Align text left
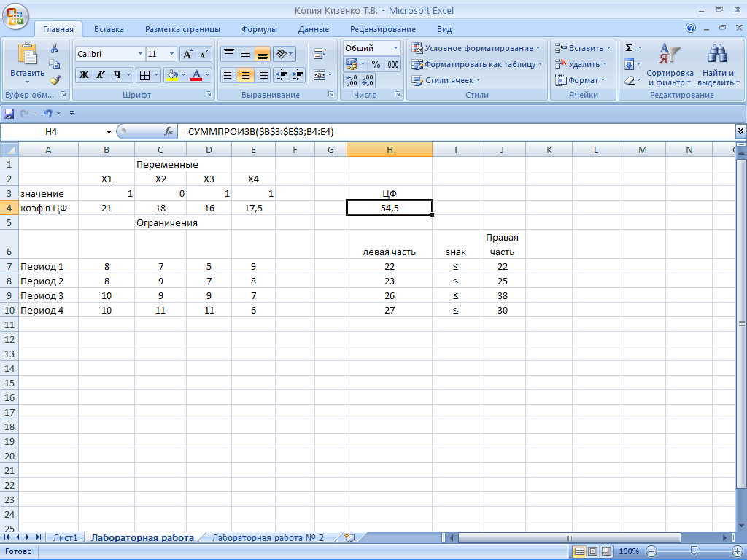This screenshot has height=560, width=747. coord(228,75)
